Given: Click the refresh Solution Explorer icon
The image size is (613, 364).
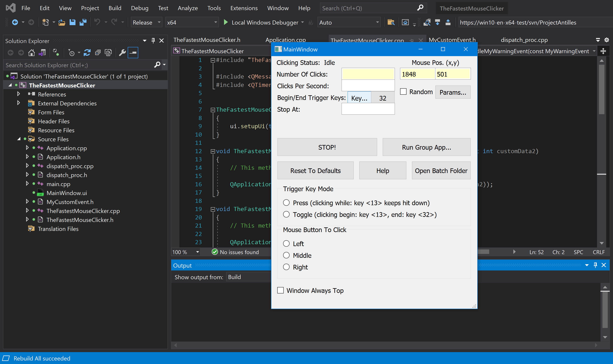Looking at the screenshot, I should [87, 52].
